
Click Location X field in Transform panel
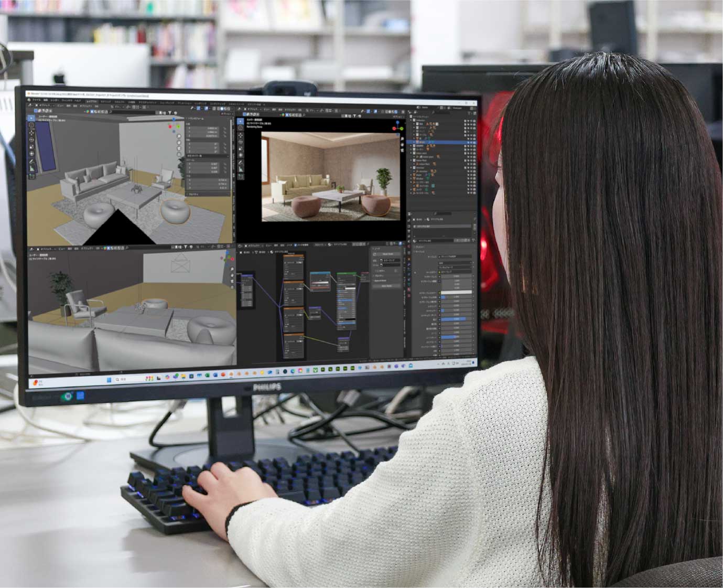(x=202, y=129)
